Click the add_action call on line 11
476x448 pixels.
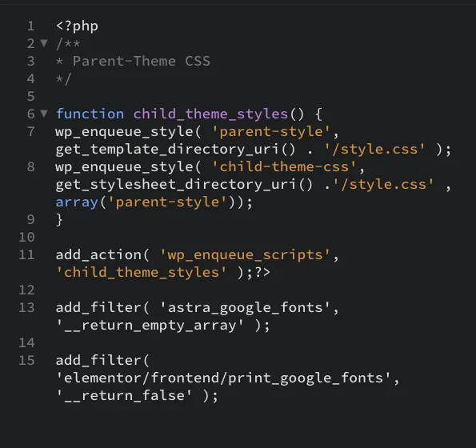[98, 255]
